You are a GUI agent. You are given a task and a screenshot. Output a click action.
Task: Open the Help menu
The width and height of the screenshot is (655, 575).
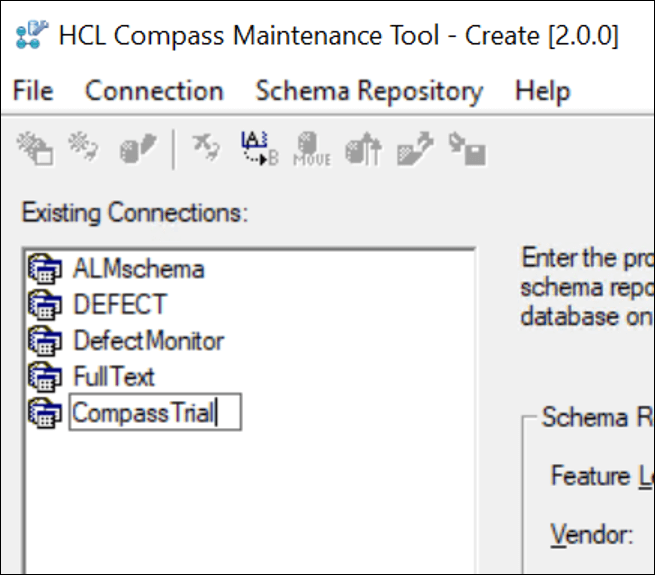(x=542, y=92)
